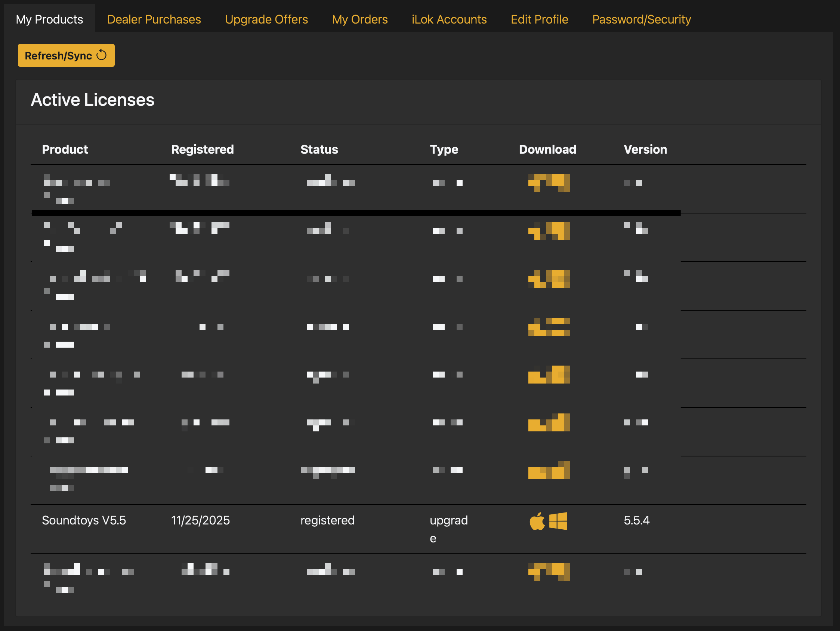Click the Windows download icon for Soundtoys V5.5
The width and height of the screenshot is (840, 631).
[x=559, y=521]
